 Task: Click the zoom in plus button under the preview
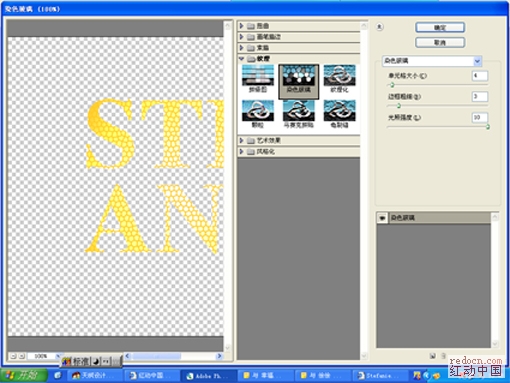(22, 356)
